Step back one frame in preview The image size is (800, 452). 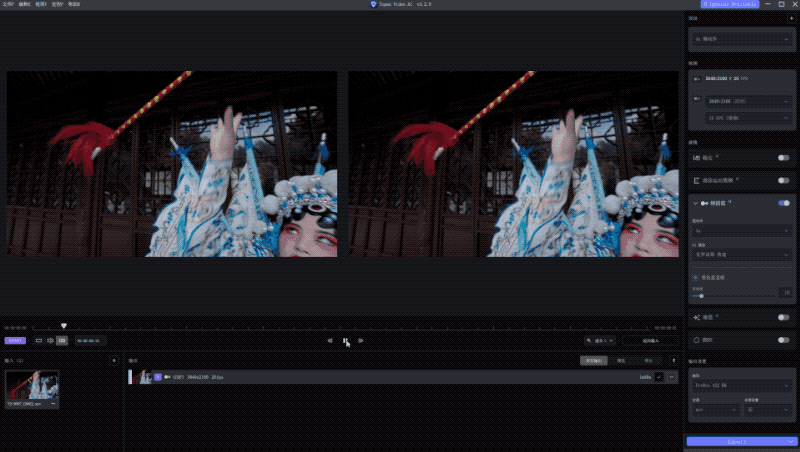tap(330, 341)
